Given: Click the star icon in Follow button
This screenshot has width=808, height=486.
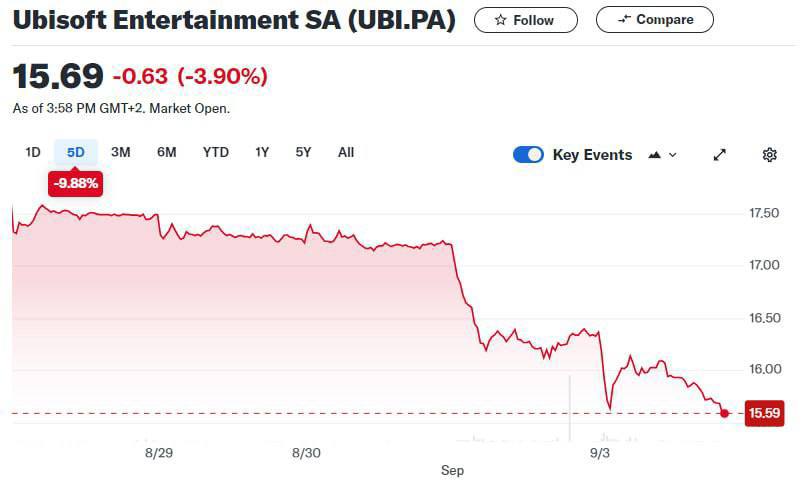Looking at the screenshot, I should point(500,20).
